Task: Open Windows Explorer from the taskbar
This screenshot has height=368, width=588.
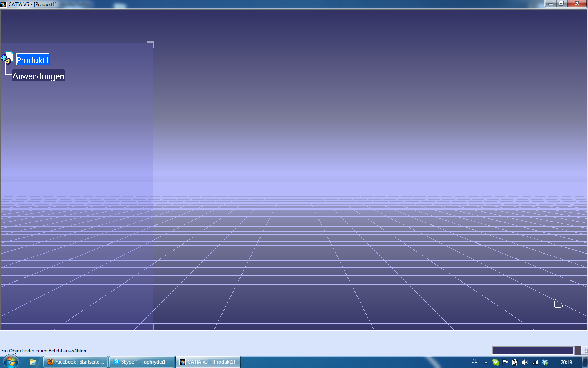Action: coord(33,362)
